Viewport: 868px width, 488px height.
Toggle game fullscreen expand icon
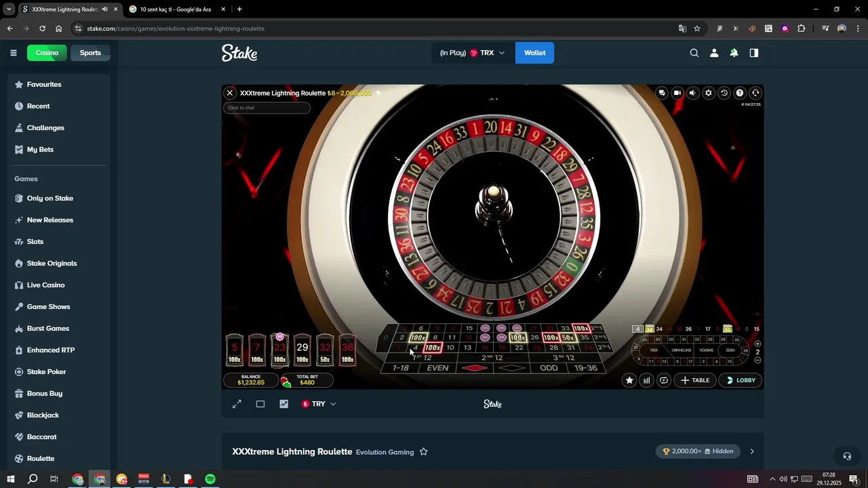click(237, 404)
